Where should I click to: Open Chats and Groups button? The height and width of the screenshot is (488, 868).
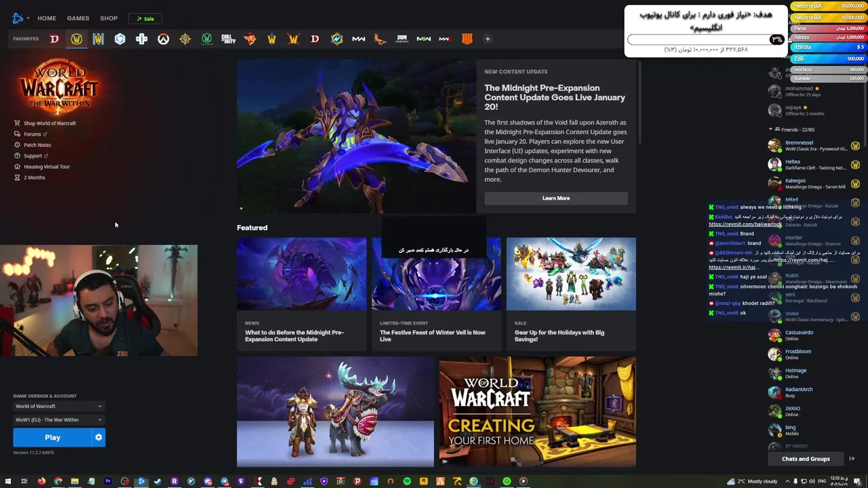click(806, 459)
